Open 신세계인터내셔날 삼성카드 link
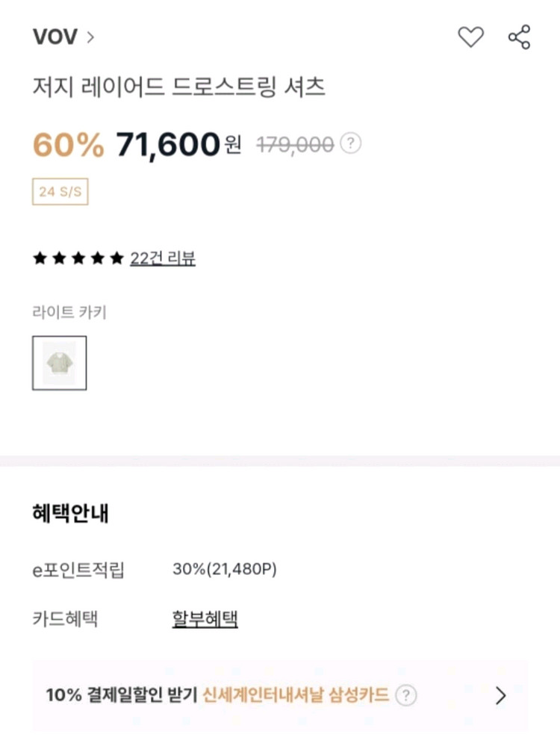Viewport: 560px width, 740px height. pyautogui.click(x=296, y=696)
